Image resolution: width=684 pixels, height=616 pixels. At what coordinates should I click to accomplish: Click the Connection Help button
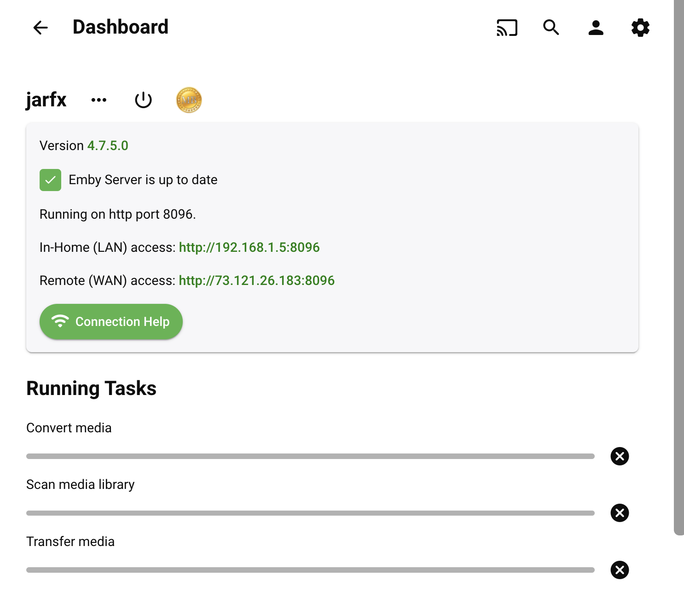(111, 322)
